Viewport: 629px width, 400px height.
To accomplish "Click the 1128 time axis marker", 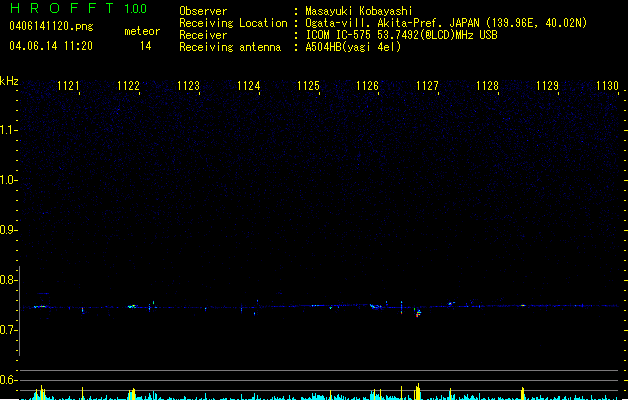I will pyautogui.click(x=487, y=86).
